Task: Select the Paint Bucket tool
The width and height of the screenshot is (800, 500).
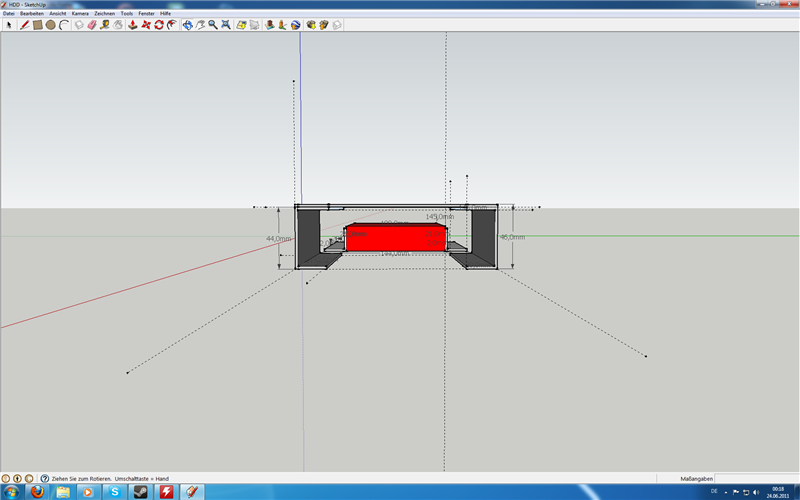Action: point(118,25)
